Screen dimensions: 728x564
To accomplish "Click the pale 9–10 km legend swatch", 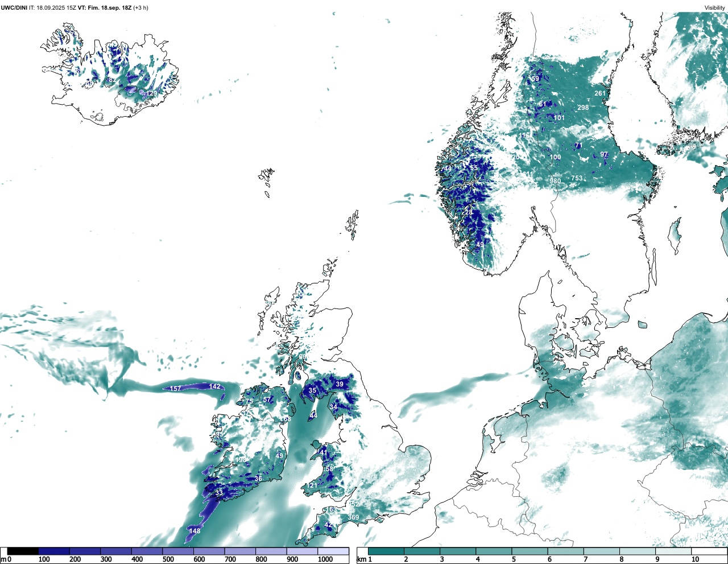I will coord(674,551).
